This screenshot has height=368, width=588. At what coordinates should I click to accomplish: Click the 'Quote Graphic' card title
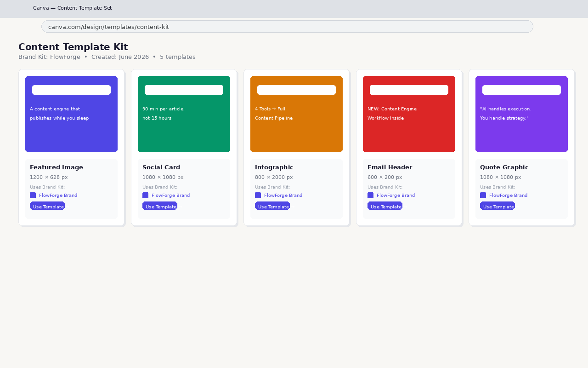pos(504,167)
